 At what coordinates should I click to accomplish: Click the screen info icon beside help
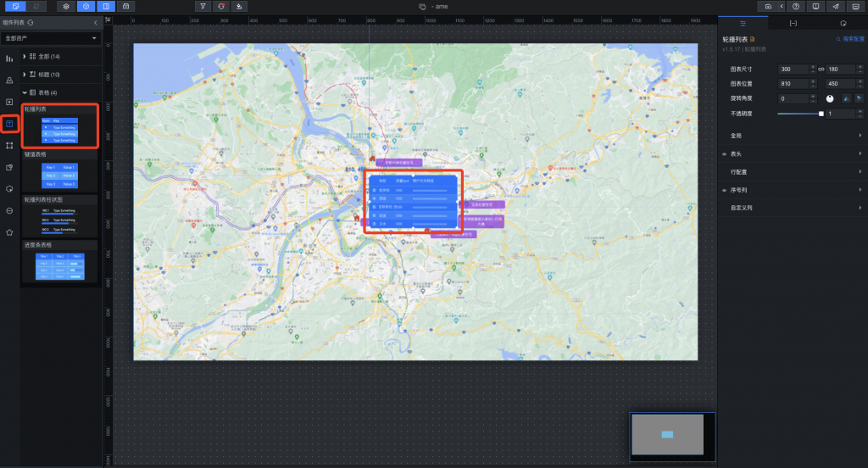[815, 6]
